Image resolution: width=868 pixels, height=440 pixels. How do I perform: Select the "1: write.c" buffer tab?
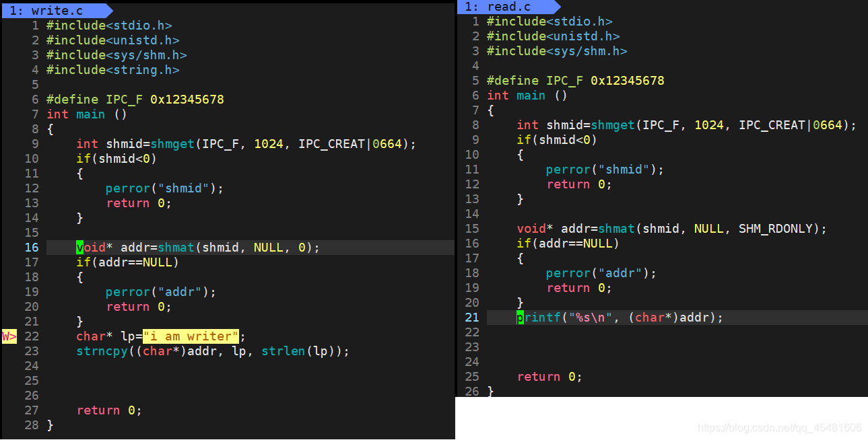(x=57, y=10)
